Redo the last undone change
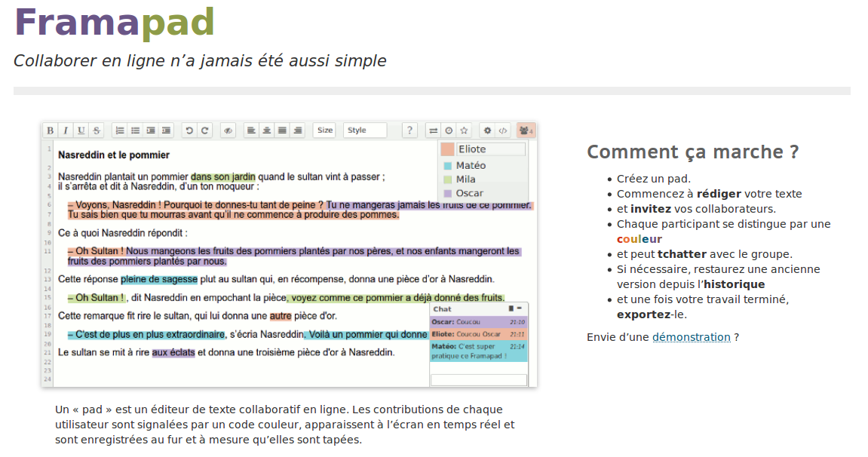The width and height of the screenshot is (868, 457). pyautogui.click(x=205, y=130)
